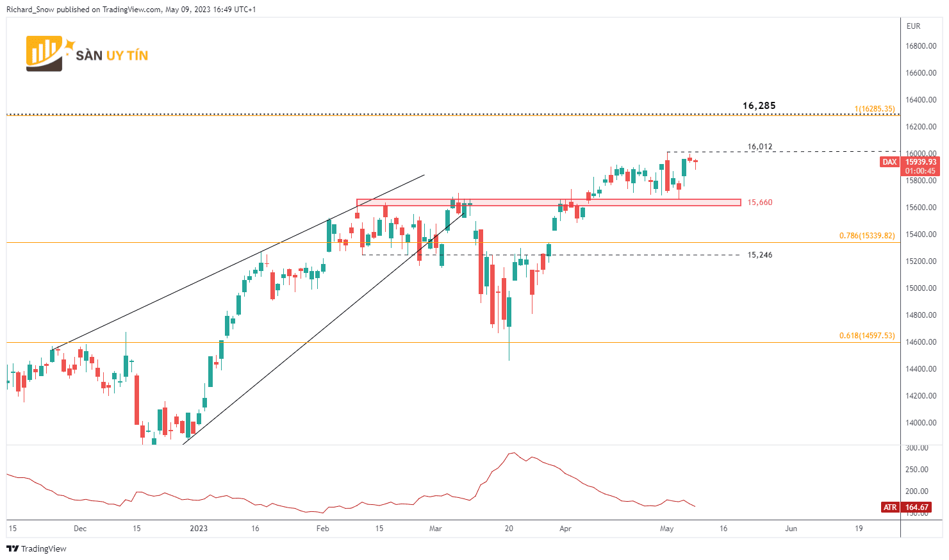
Task: Click the TradingView logo at the bottom
Action: pos(37,548)
